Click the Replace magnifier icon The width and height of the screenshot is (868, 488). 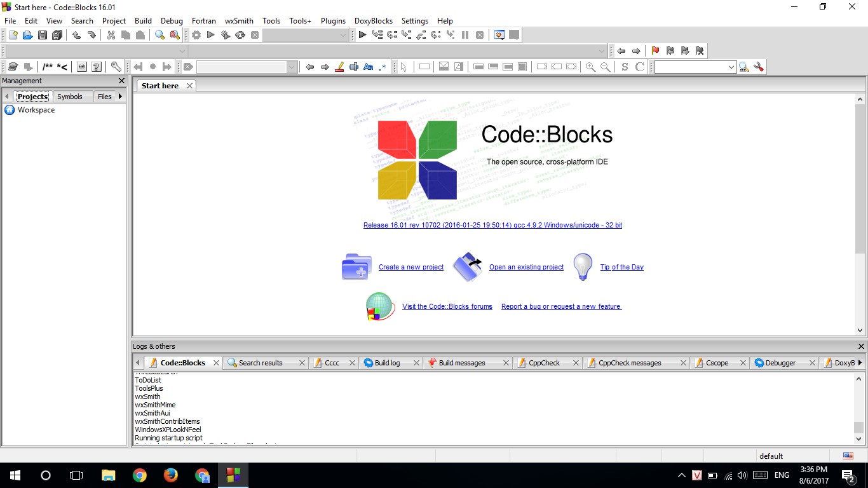175,35
